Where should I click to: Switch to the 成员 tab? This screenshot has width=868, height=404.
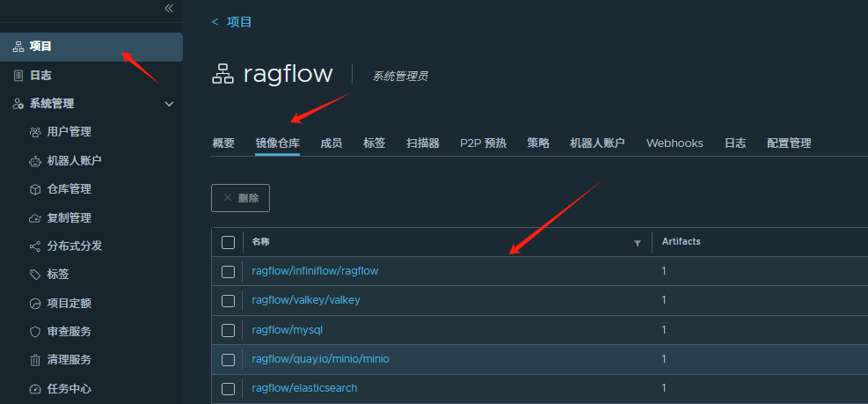pos(331,143)
